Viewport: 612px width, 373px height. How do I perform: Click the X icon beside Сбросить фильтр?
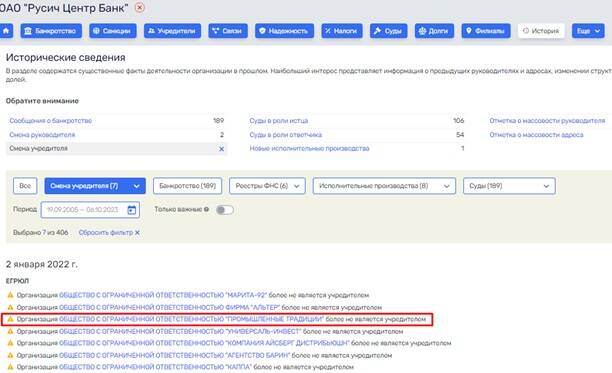[x=137, y=233]
